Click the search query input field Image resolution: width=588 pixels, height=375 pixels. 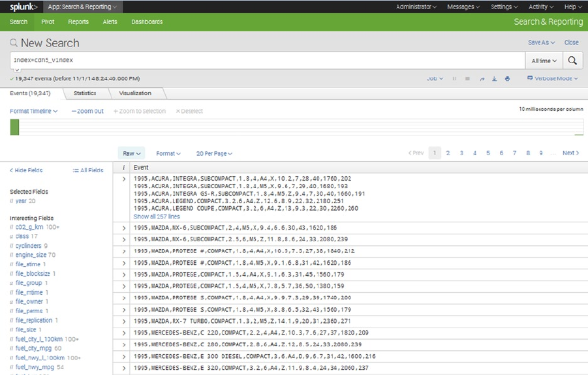[x=268, y=60]
